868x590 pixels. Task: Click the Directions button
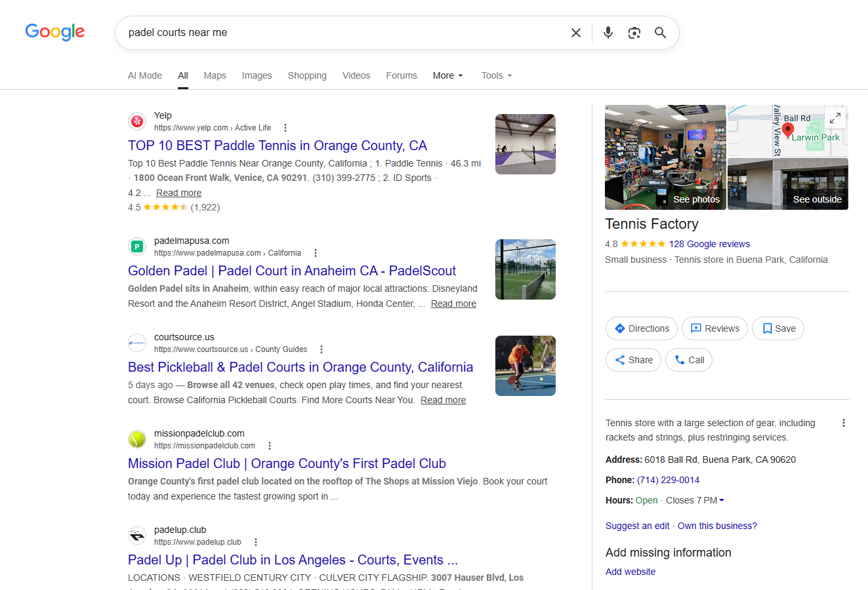click(642, 328)
